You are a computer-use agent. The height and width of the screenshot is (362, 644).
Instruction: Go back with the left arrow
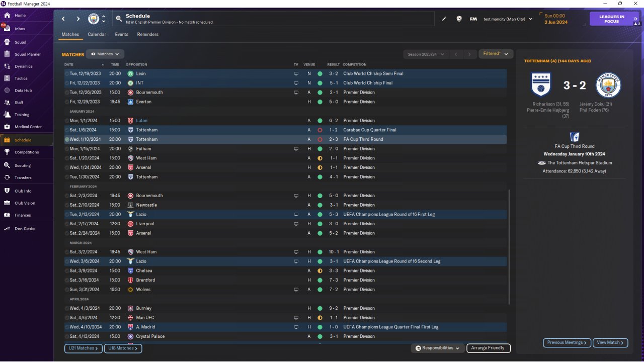tap(63, 19)
